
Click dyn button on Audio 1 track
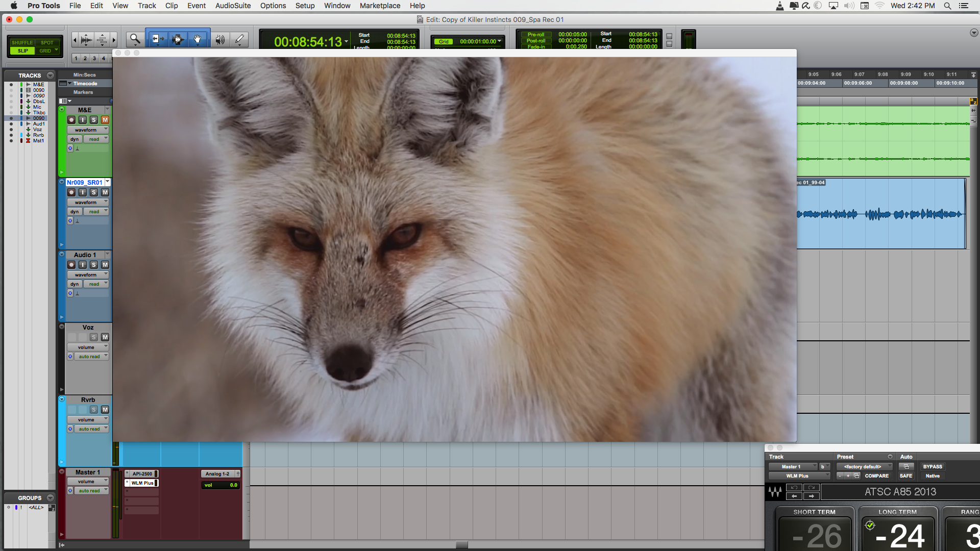click(75, 284)
